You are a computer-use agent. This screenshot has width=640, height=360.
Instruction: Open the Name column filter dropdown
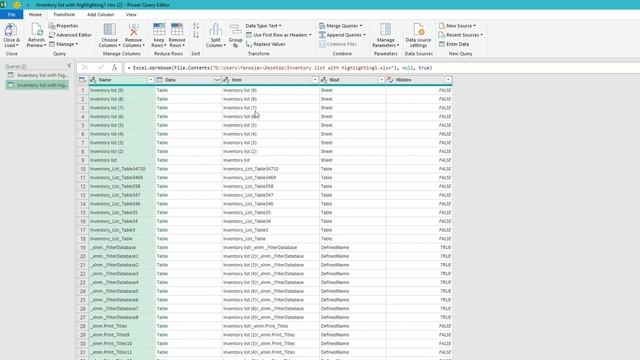151,80
